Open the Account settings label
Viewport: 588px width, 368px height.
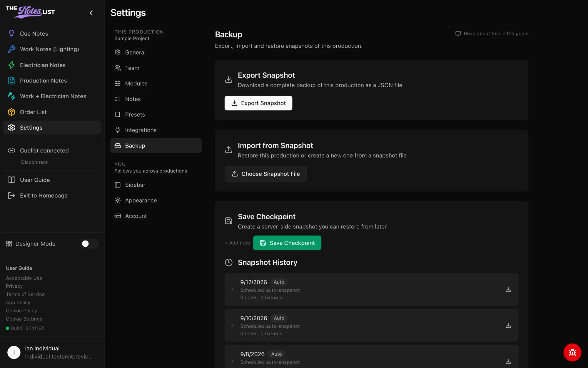(136, 216)
